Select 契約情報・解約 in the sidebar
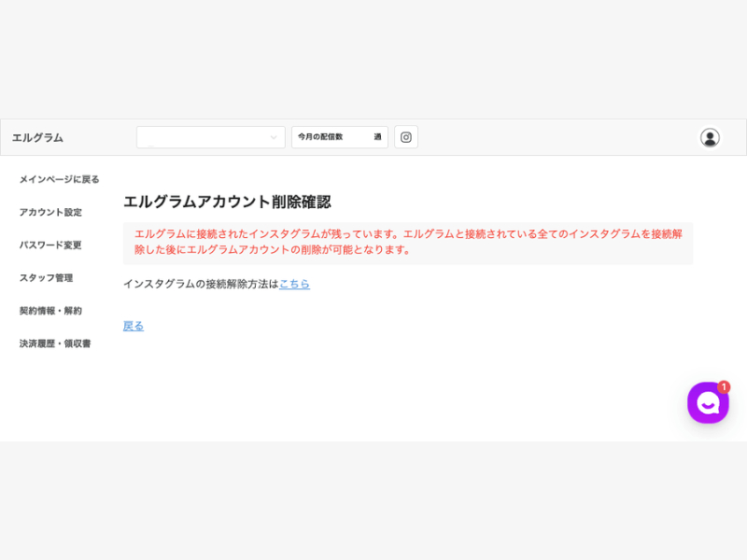 50,311
